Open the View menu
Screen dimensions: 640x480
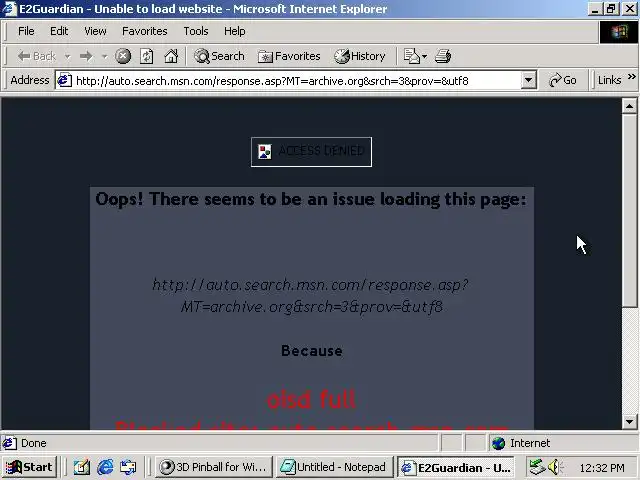click(95, 31)
